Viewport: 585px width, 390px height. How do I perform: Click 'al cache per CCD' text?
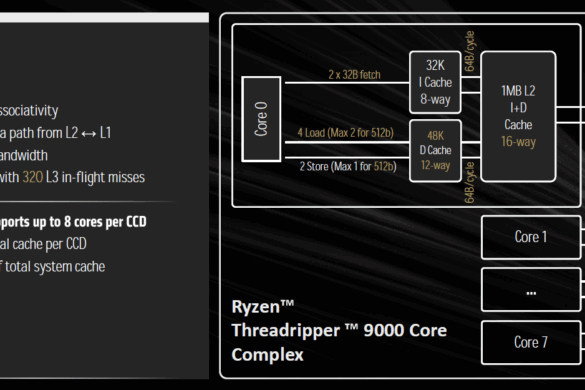coord(43,244)
